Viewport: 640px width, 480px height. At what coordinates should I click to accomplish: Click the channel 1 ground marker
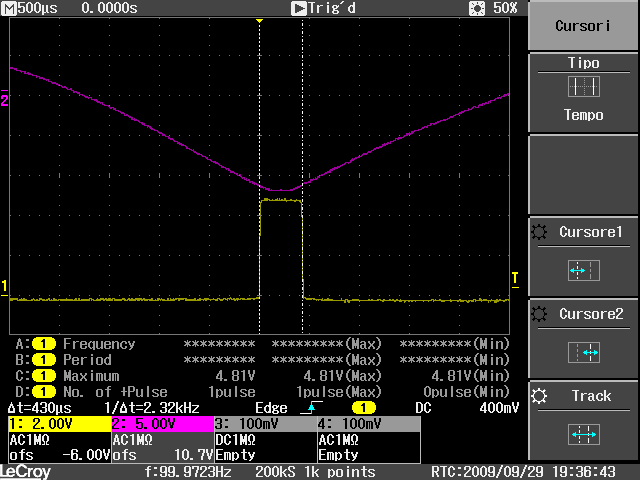tap(5, 288)
